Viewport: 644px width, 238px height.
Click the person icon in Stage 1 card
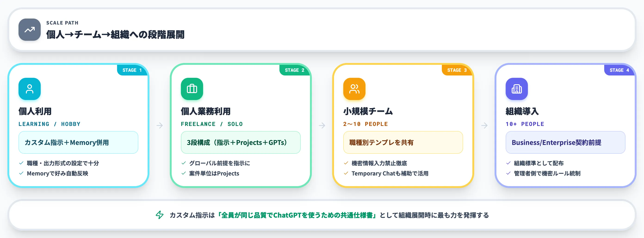pos(30,89)
